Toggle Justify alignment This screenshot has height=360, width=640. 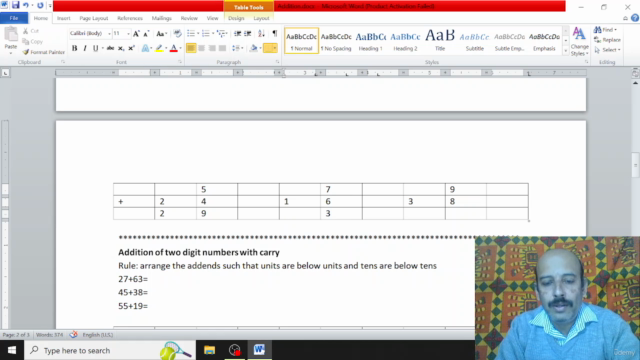[222, 48]
